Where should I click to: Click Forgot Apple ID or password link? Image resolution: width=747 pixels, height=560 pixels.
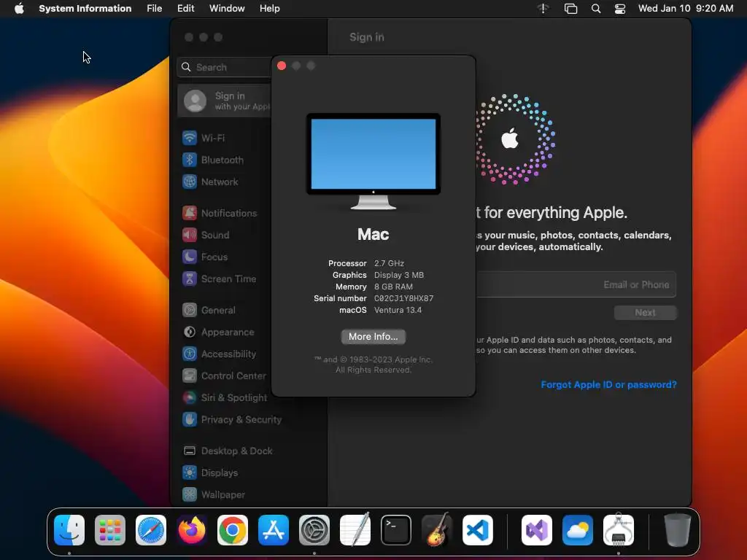pyautogui.click(x=609, y=385)
